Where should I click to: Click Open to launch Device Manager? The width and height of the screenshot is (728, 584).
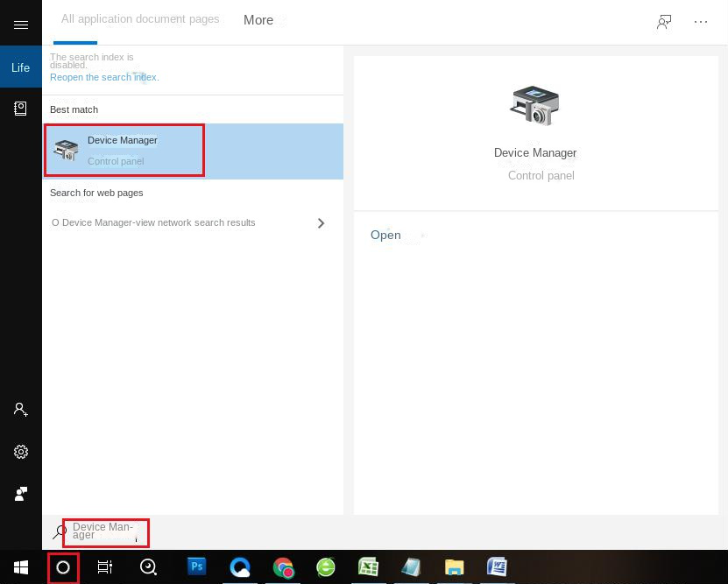point(385,235)
